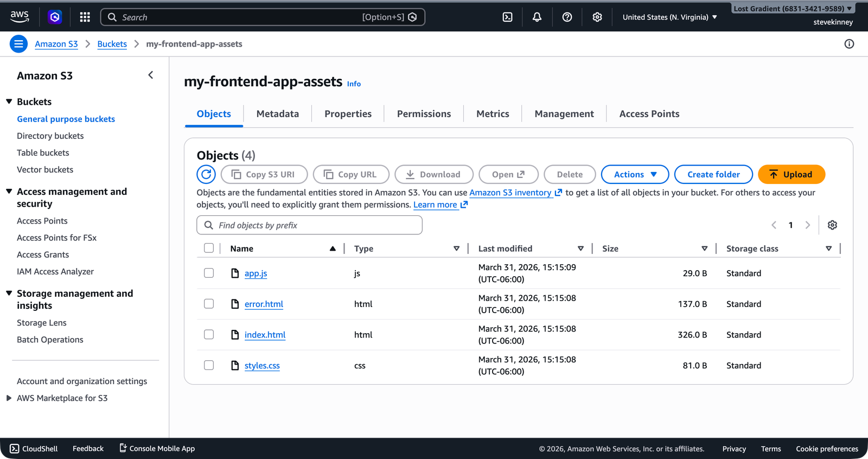Viewport: 868px width, 459px height.
Task: Switch to the Properties tab
Action: [x=348, y=114]
